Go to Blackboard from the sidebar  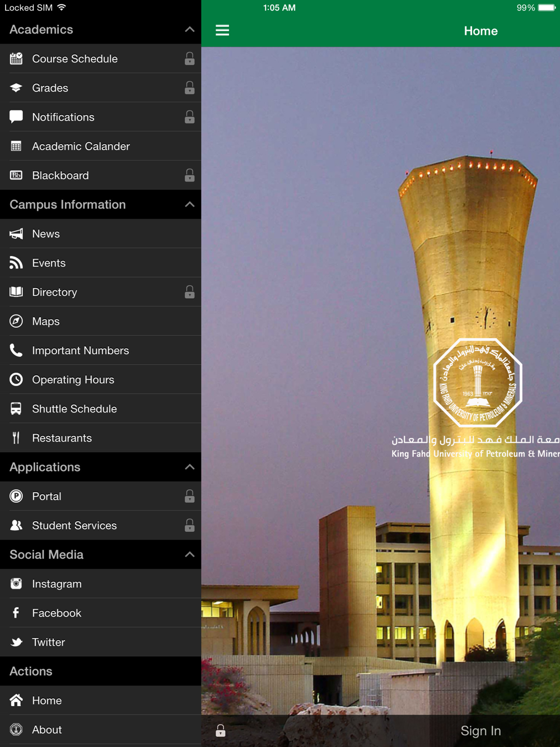(x=101, y=175)
